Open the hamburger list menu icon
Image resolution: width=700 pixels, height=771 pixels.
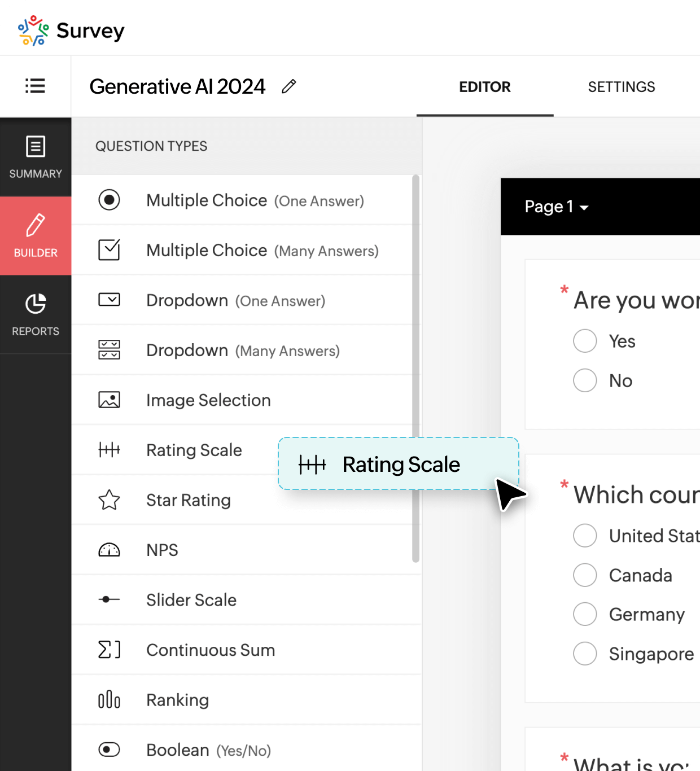tap(35, 86)
